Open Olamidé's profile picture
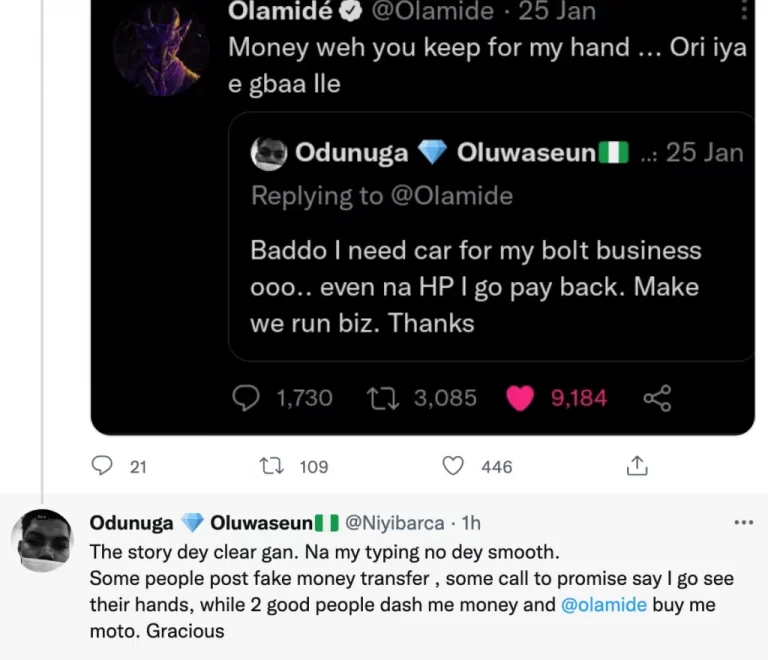 [x=160, y=47]
